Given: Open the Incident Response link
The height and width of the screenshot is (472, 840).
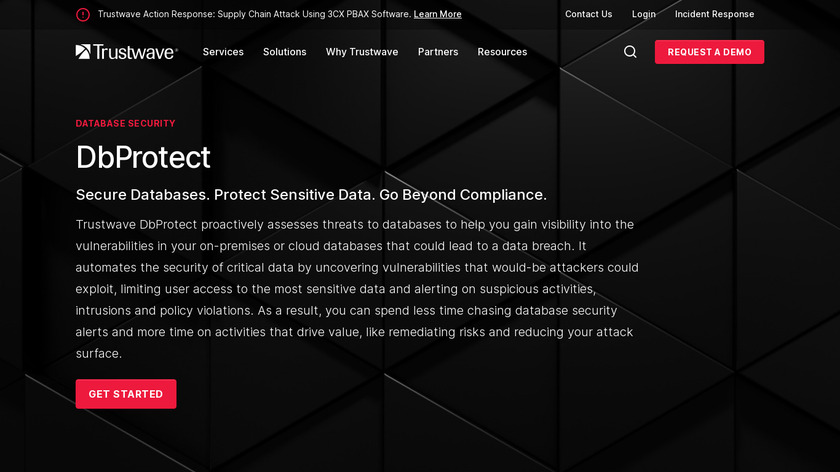Looking at the screenshot, I should point(714,15).
